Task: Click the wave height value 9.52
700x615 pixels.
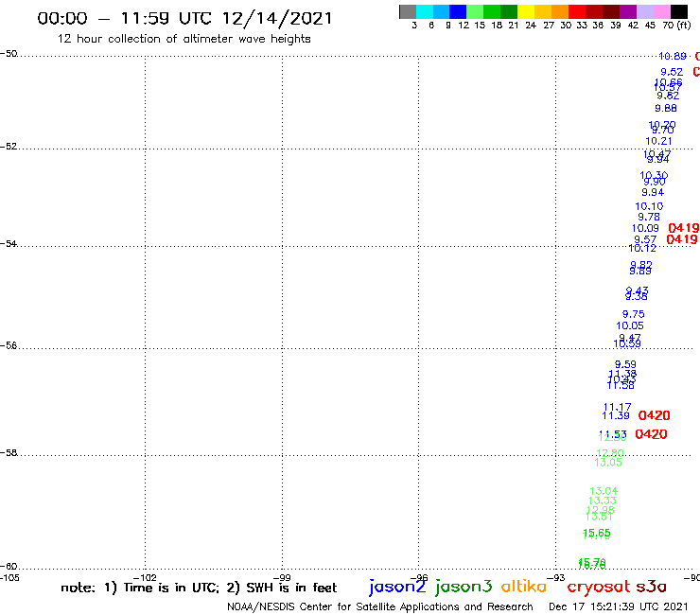Action: coord(672,72)
